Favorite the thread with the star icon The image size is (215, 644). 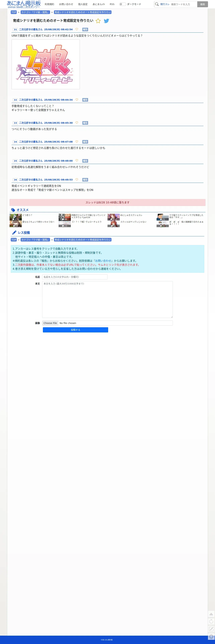coord(98,21)
